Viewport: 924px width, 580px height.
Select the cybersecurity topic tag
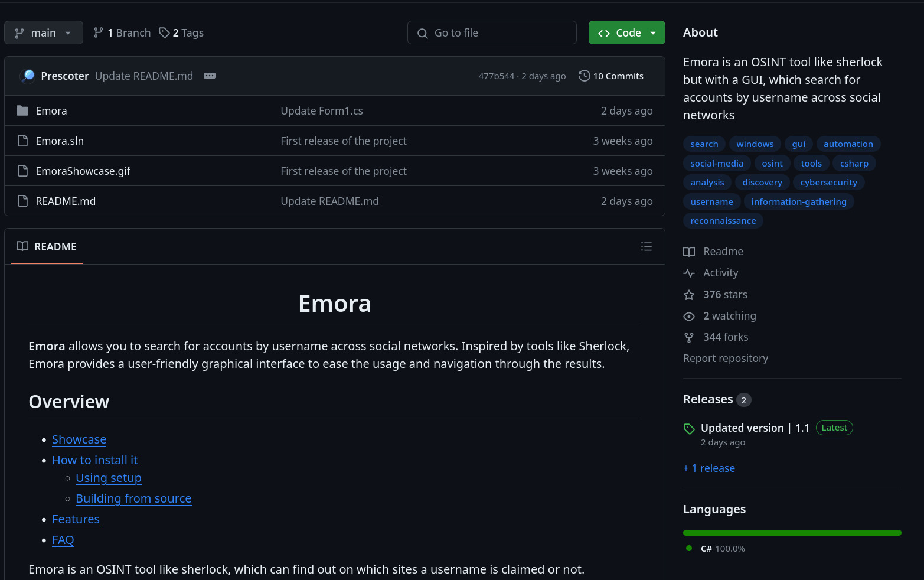828,183
